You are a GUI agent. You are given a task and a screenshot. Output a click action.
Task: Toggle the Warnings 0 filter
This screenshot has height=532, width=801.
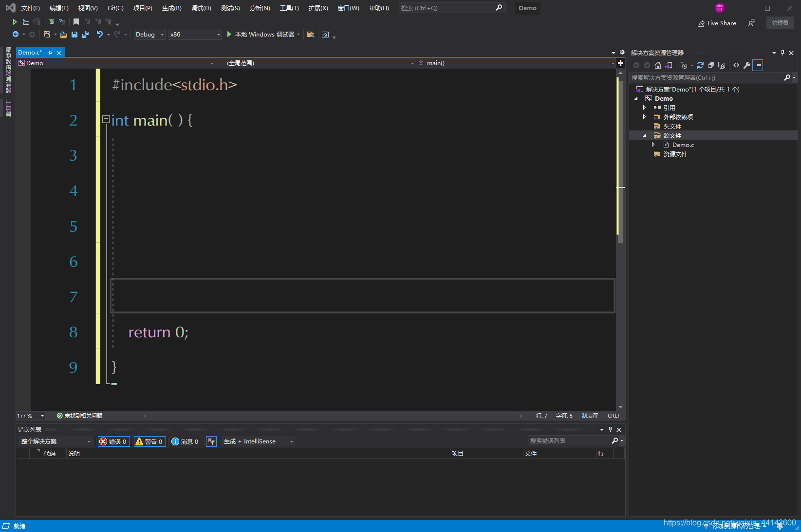[x=149, y=441]
